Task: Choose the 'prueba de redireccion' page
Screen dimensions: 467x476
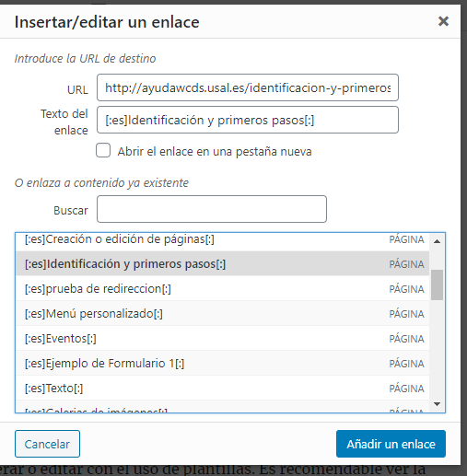Action: pyautogui.click(x=223, y=288)
